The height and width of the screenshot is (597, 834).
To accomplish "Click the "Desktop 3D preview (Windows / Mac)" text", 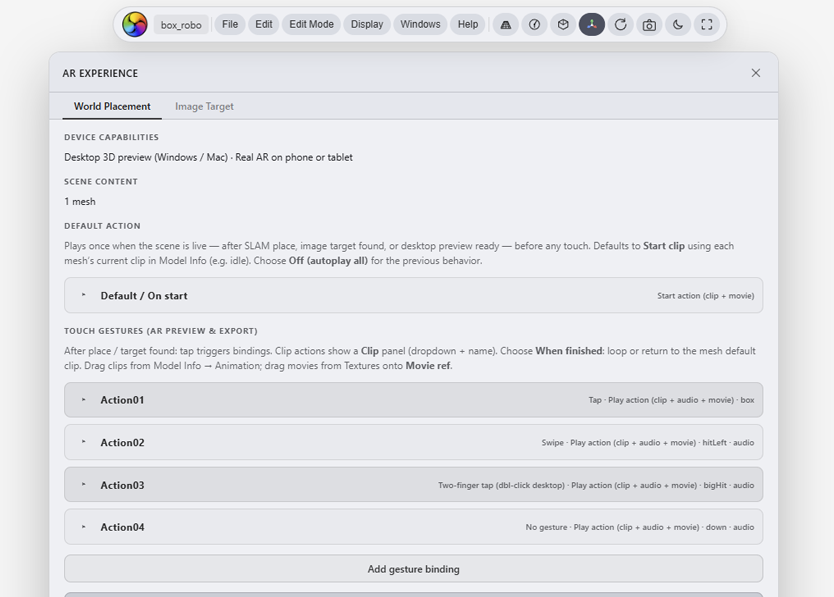I will coord(146,157).
